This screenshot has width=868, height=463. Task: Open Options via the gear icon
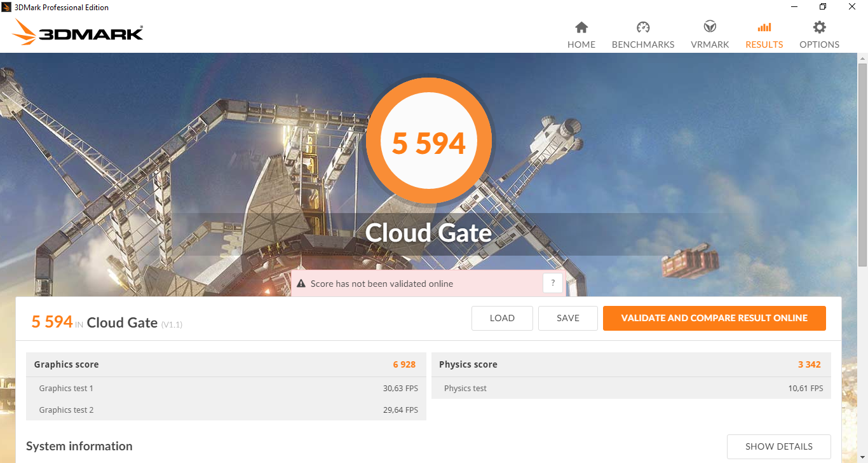pyautogui.click(x=820, y=27)
